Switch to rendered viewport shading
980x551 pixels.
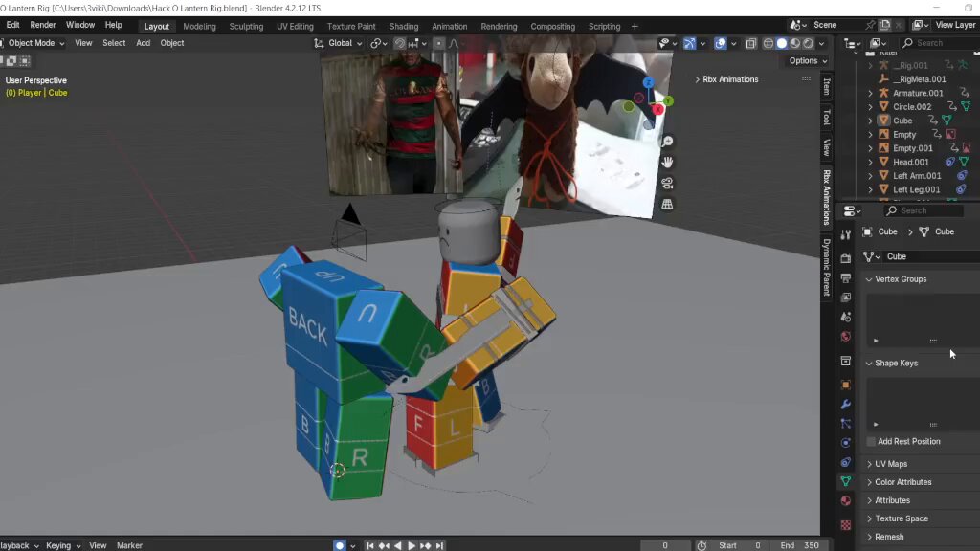[x=808, y=43]
